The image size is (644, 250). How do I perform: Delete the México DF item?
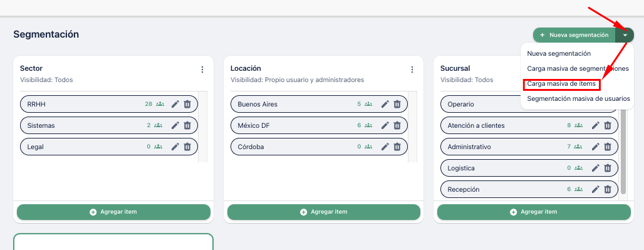[397, 125]
